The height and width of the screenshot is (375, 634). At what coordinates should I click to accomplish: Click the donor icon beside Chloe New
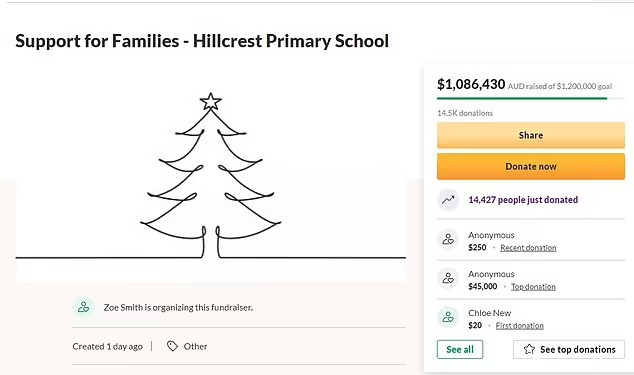[448, 317]
